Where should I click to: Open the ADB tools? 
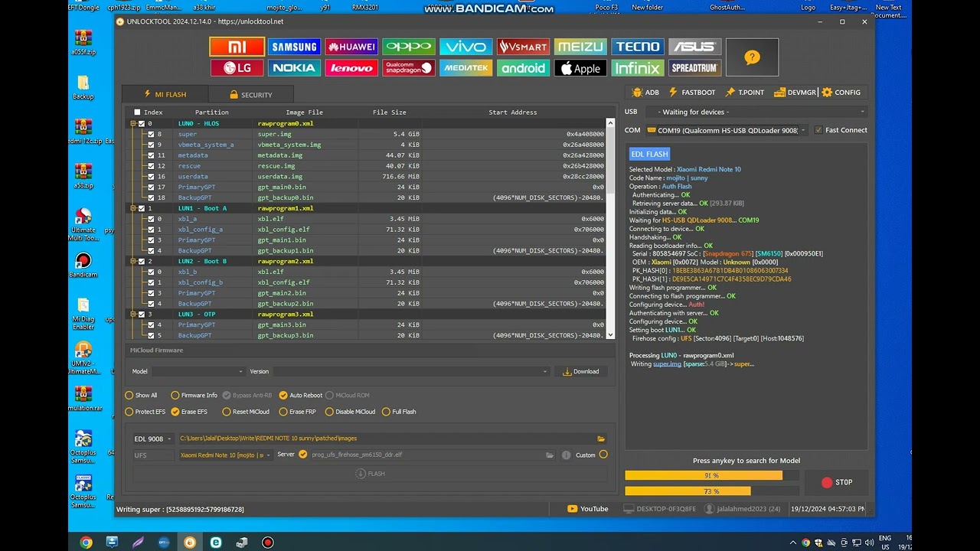pyautogui.click(x=645, y=93)
